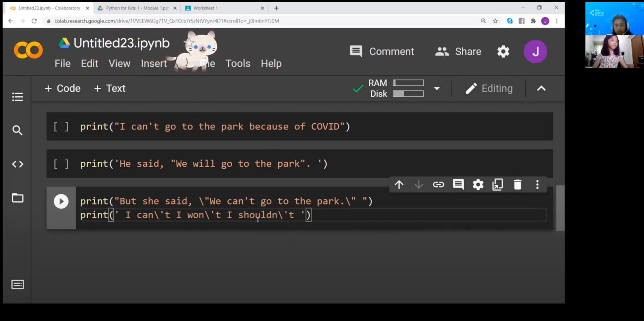Copy link to the selected cell

438,184
